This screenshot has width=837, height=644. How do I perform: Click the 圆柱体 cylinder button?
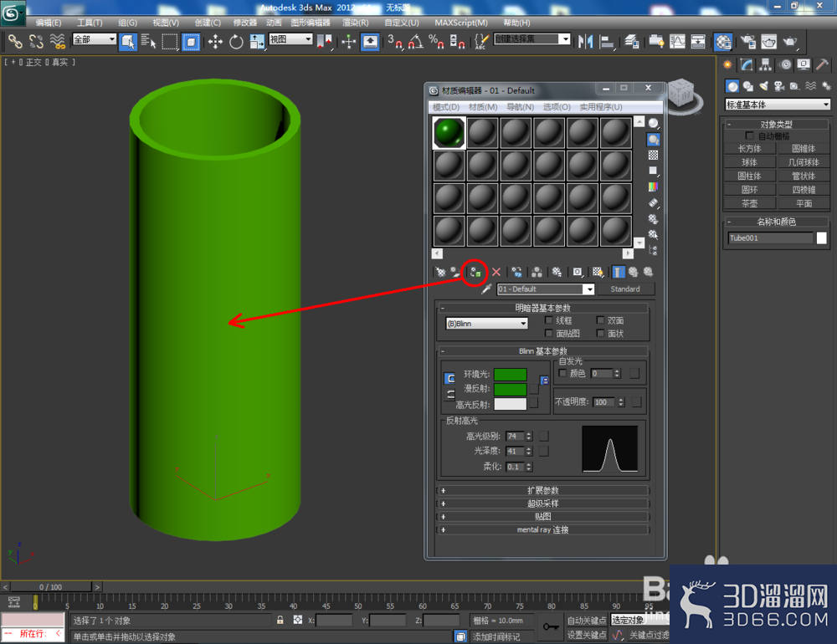(749, 176)
